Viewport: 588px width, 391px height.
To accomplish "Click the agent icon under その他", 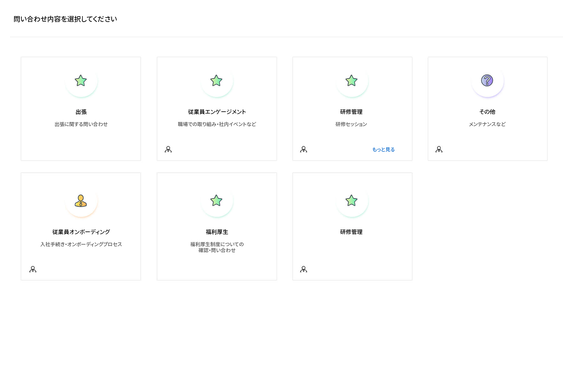I will pyautogui.click(x=439, y=149).
